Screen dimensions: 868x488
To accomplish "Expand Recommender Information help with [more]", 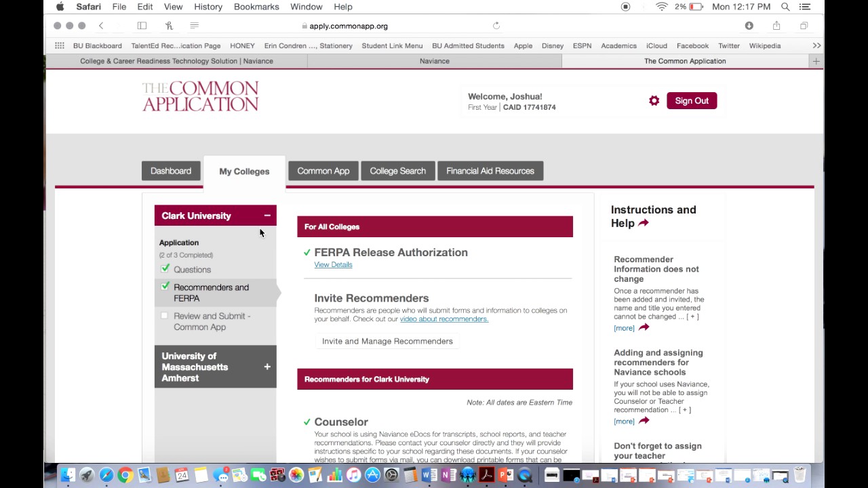I will [x=624, y=328].
